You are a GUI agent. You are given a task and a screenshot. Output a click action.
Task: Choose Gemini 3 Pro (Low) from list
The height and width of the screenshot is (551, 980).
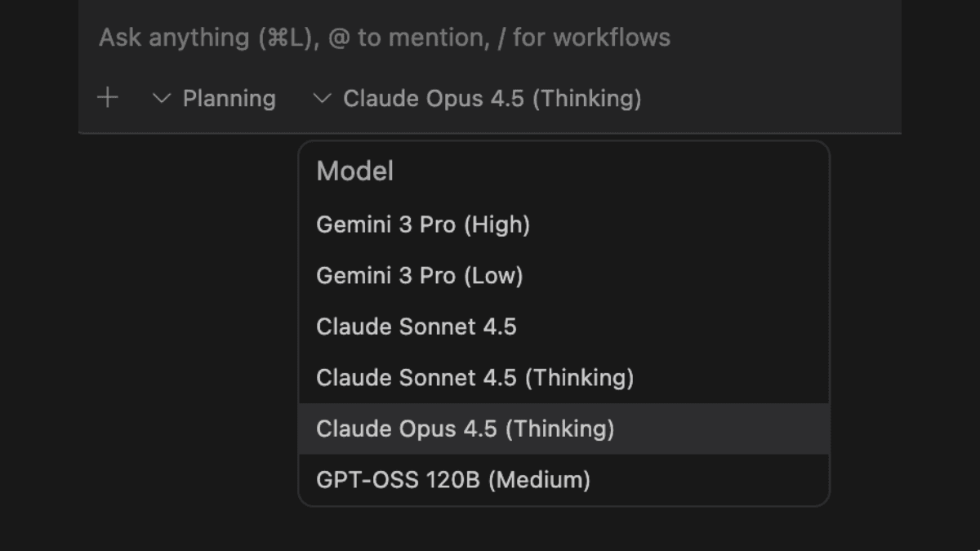pyautogui.click(x=419, y=276)
